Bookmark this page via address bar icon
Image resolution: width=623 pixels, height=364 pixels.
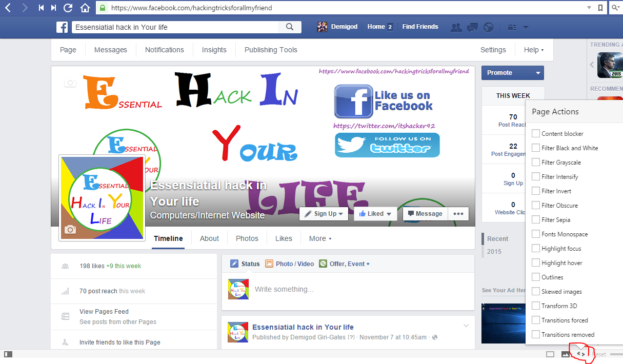[600, 8]
